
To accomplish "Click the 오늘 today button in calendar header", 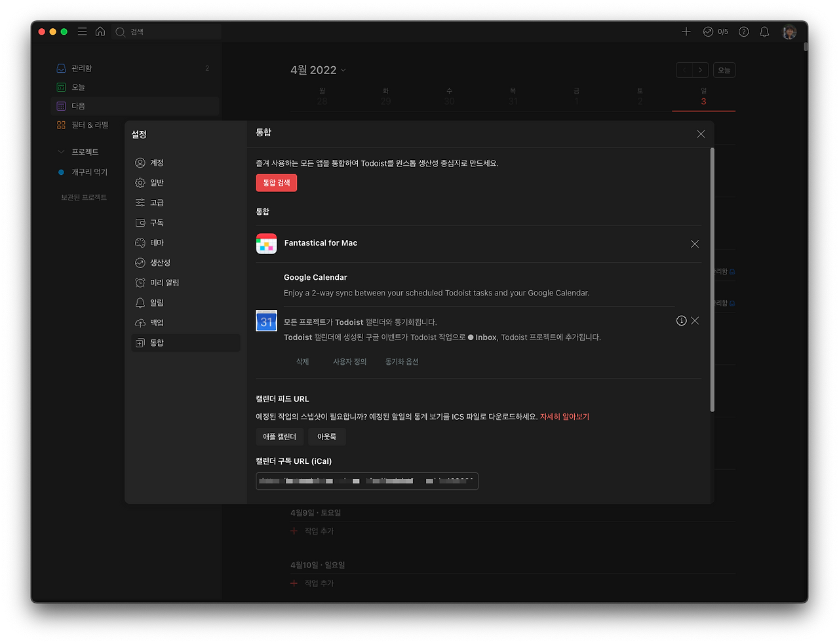I will click(724, 70).
